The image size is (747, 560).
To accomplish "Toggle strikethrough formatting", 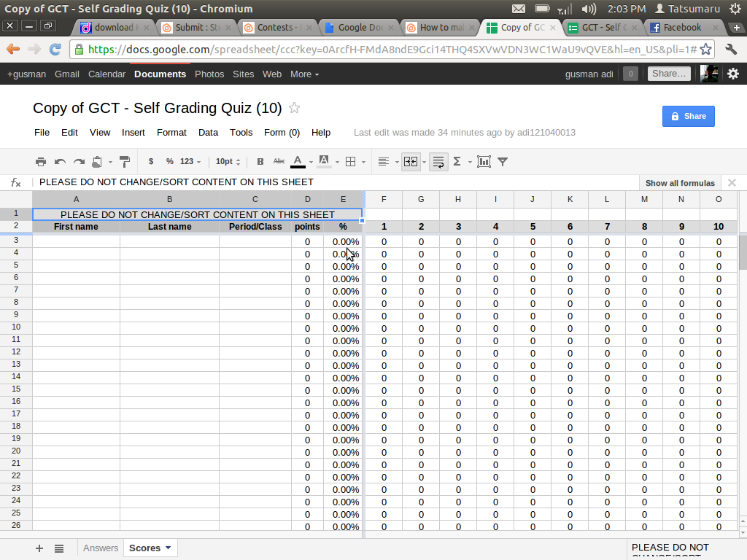I will point(277,161).
